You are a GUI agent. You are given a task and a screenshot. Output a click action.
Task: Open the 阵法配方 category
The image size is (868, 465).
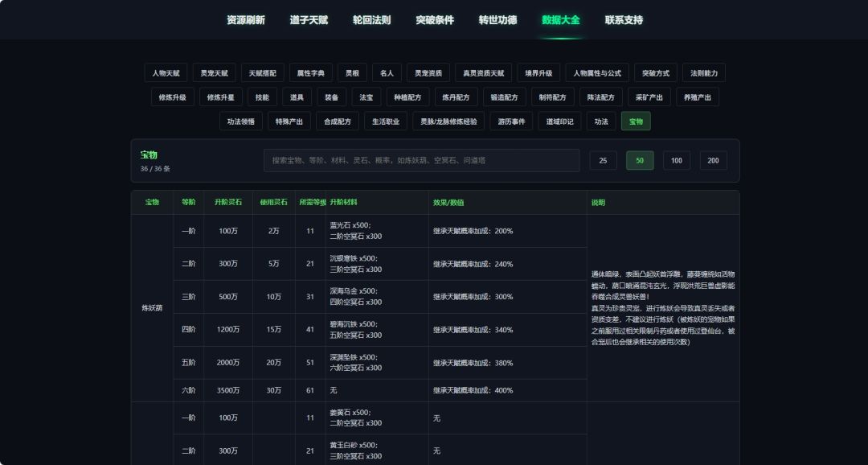pyautogui.click(x=601, y=97)
